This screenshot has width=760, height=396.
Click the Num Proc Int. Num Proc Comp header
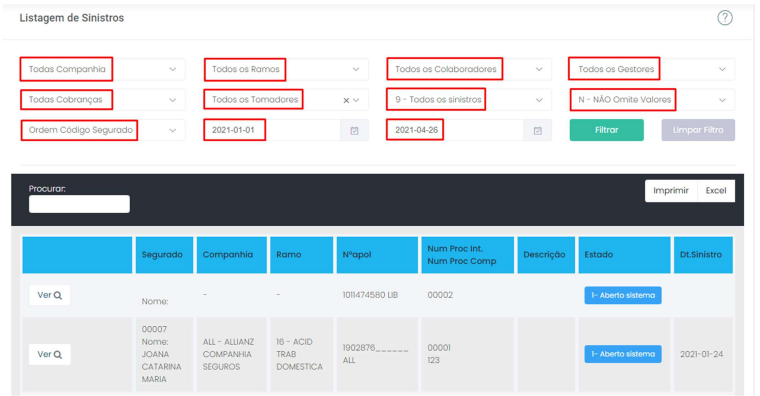tap(467, 255)
